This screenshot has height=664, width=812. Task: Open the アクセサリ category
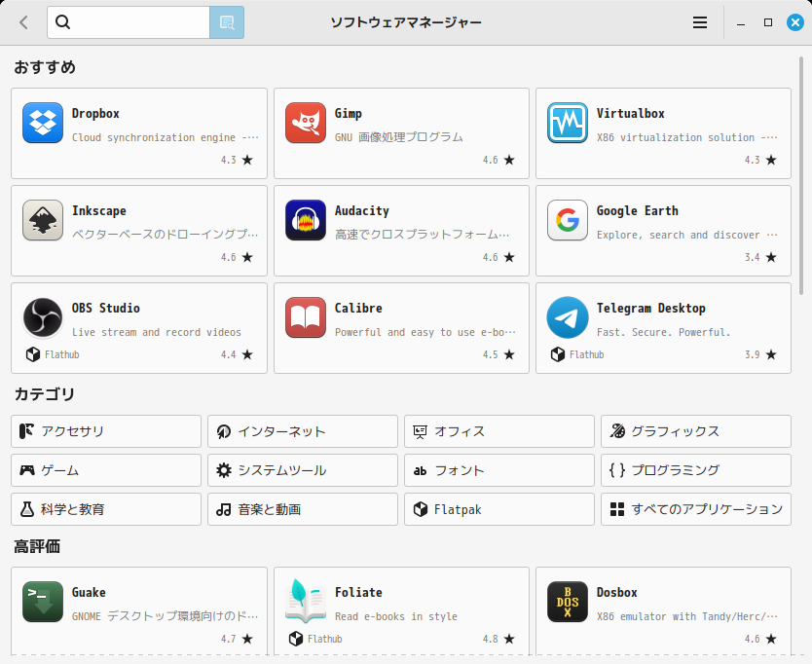[x=106, y=431]
